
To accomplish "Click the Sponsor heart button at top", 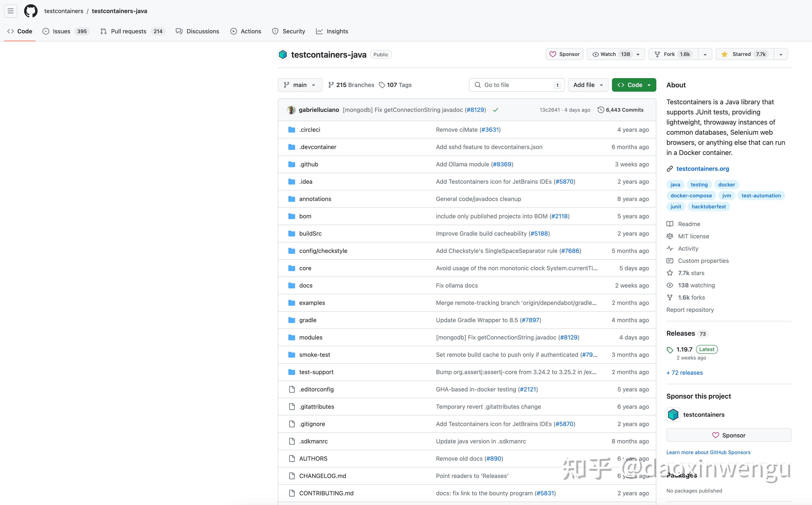I will point(564,54).
